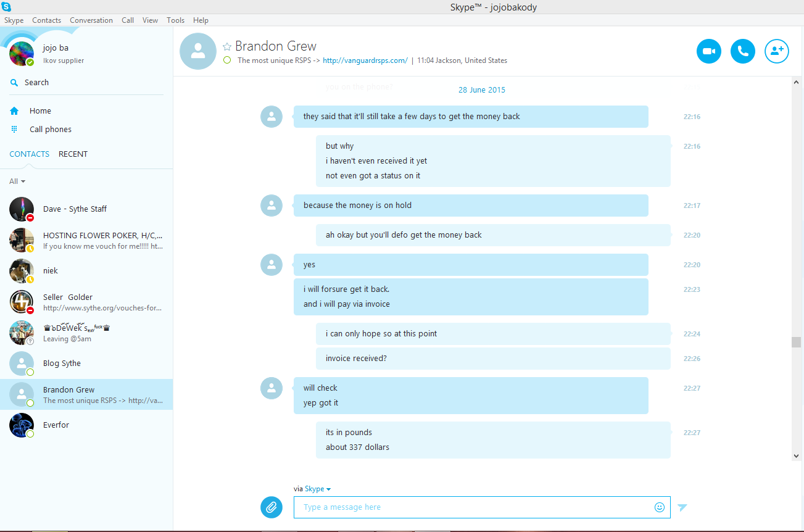This screenshot has width=804, height=532.
Task: Click jojo ba profile avatar
Action: (22, 54)
